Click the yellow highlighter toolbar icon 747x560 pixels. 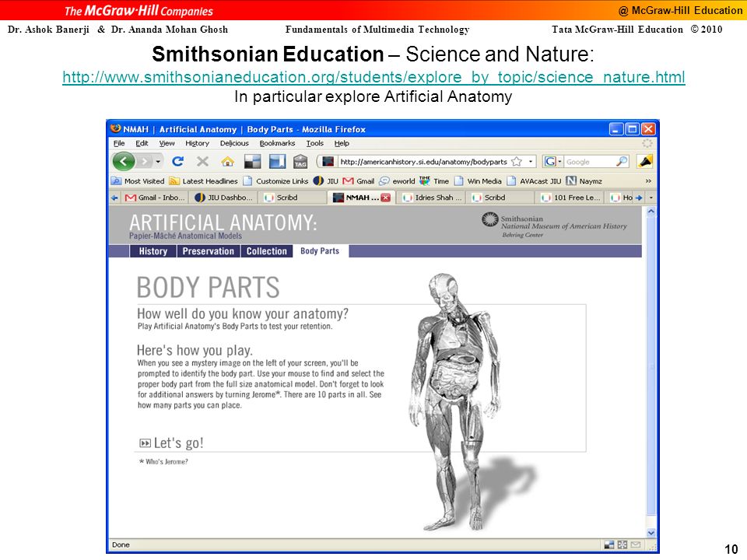coord(645,162)
